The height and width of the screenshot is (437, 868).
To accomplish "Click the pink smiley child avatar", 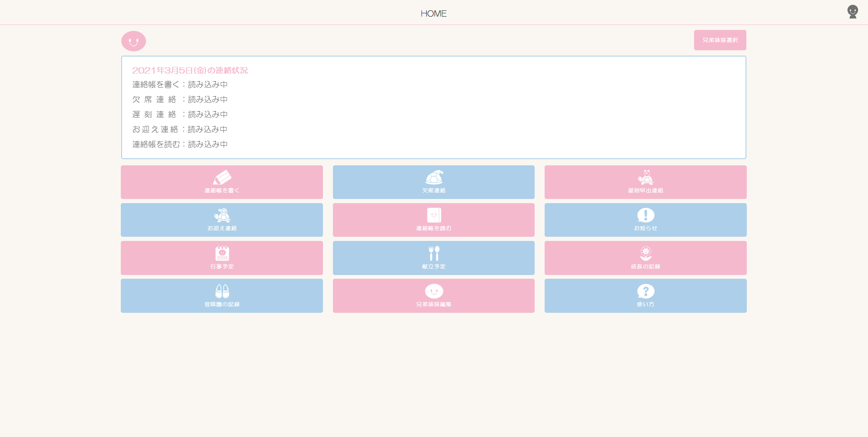I will [x=134, y=41].
